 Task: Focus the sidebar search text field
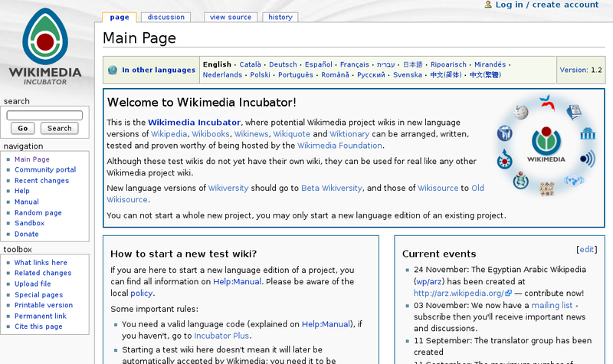[x=44, y=115]
